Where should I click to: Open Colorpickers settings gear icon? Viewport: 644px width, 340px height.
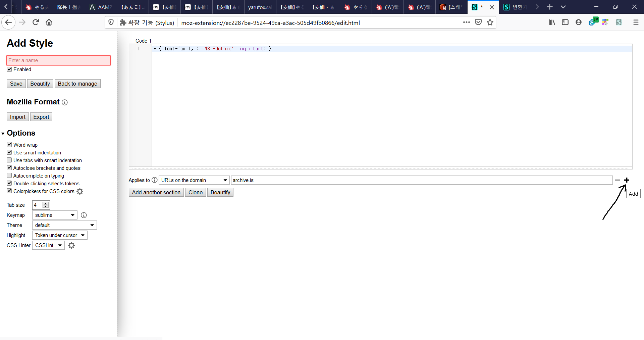(x=80, y=191)
